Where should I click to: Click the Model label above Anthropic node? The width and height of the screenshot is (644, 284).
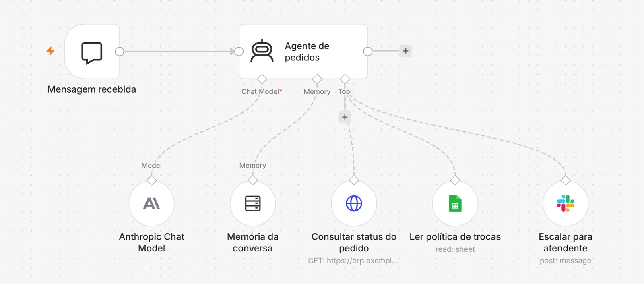click(152, 165)
